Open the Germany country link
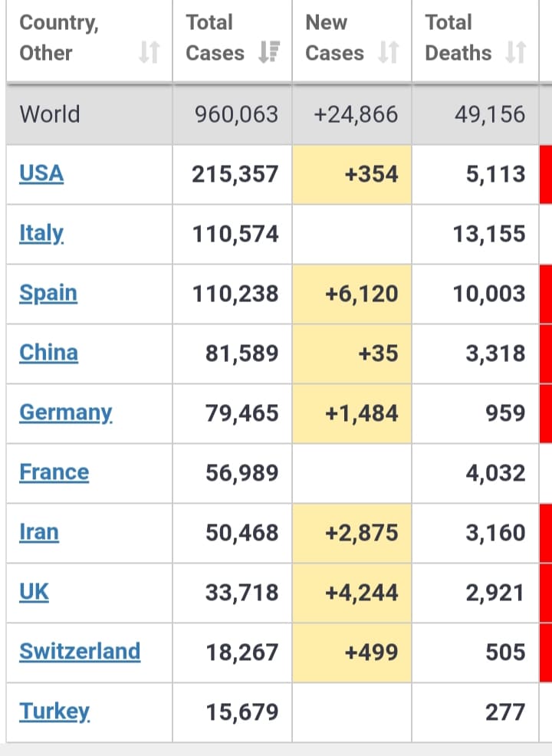552x756 pixels. [66, 413]
